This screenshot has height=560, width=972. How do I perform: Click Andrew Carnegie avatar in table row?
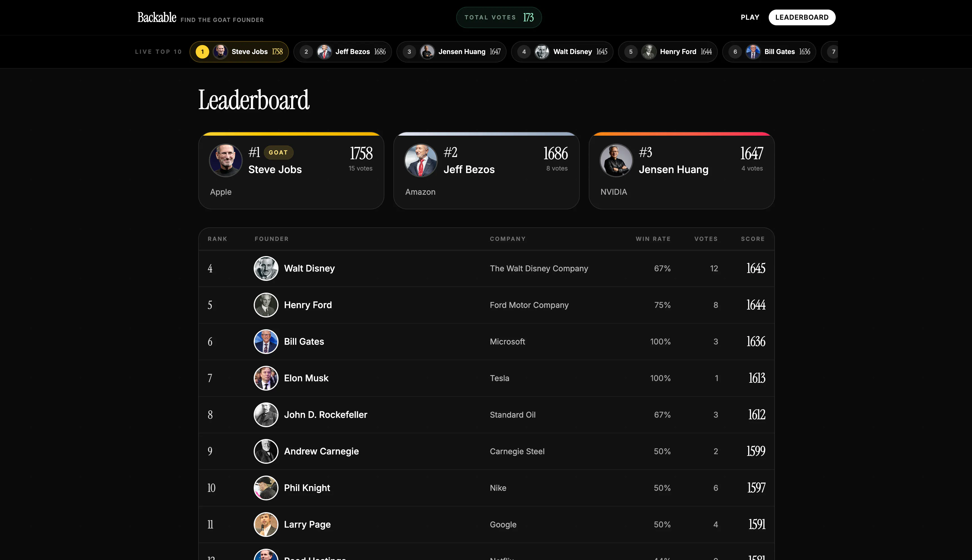coord(266,451)
